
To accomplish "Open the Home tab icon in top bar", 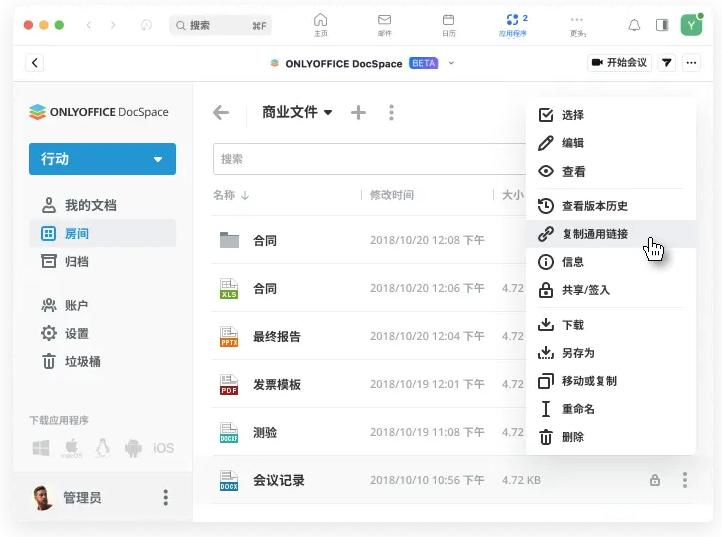I will click(x=320, y=25).
